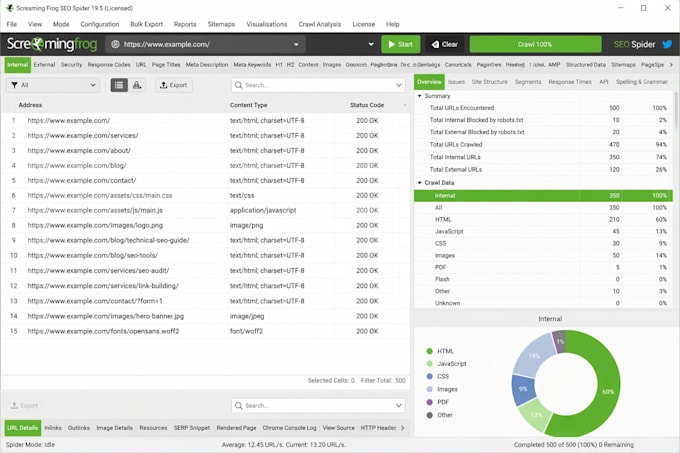Open the Visualisations menu
This screenshot has height=453, width=680.
267,24
